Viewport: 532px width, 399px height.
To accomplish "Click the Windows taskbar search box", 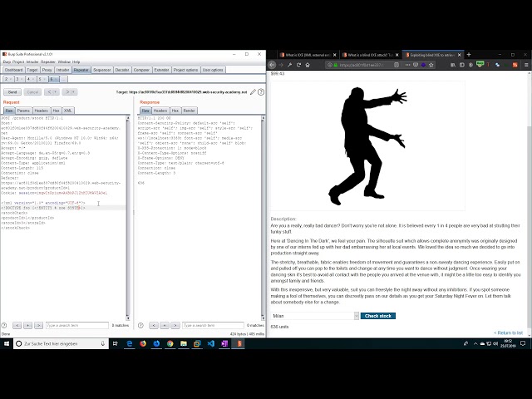I will [61, 343].
